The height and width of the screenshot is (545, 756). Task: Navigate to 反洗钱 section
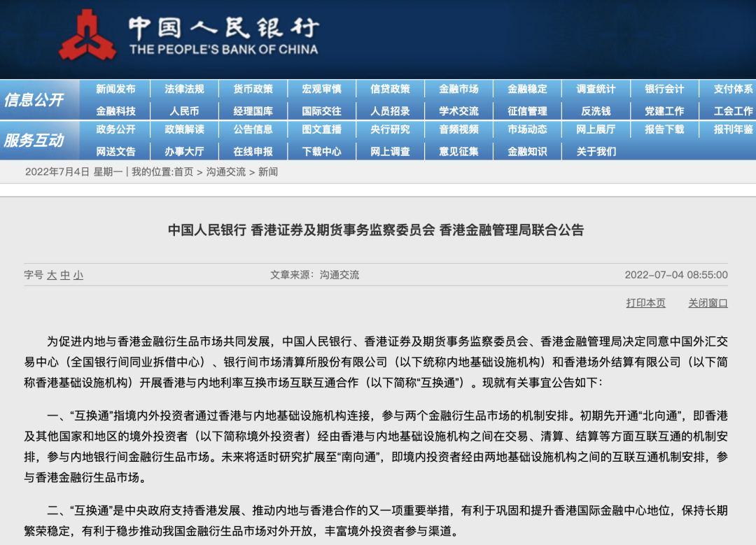point(596,111)
